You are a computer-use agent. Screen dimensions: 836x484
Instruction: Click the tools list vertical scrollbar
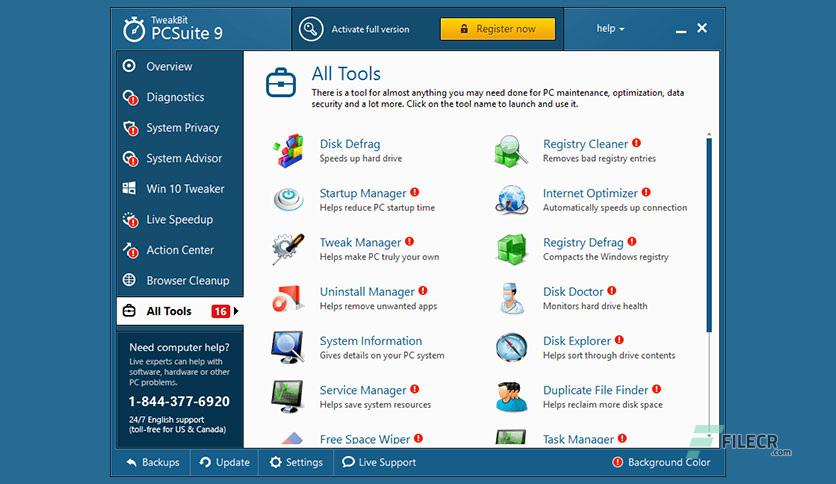pyautogui.click(x=709, y=235)
